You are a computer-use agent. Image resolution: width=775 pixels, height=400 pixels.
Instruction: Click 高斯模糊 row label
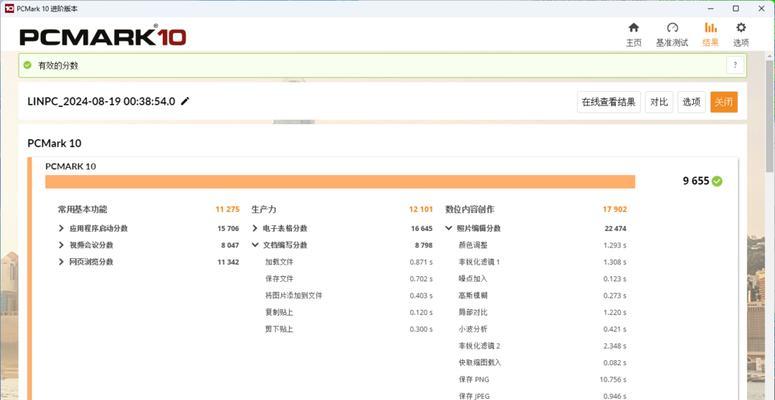pyautogui.click(x=473, y=296)
